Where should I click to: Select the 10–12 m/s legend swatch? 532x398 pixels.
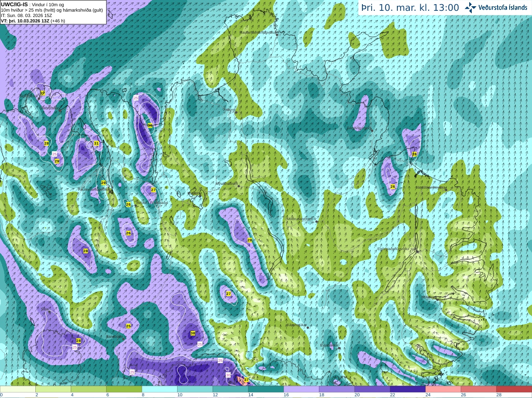(x=195, y=389)
